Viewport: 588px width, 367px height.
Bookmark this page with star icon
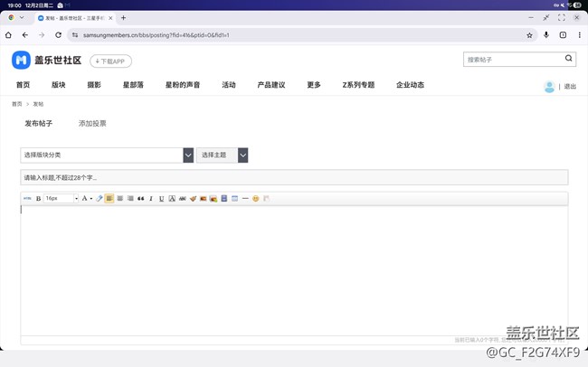pyautogui.click(x=529, y=34)
